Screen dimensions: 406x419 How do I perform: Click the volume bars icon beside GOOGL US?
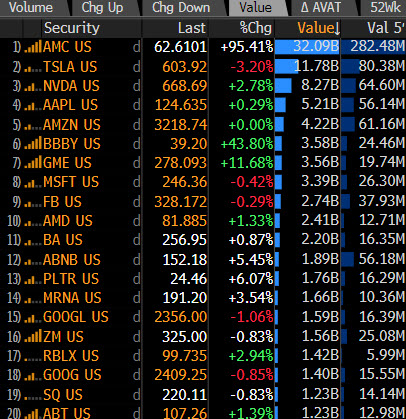click(x=33, y=317)
